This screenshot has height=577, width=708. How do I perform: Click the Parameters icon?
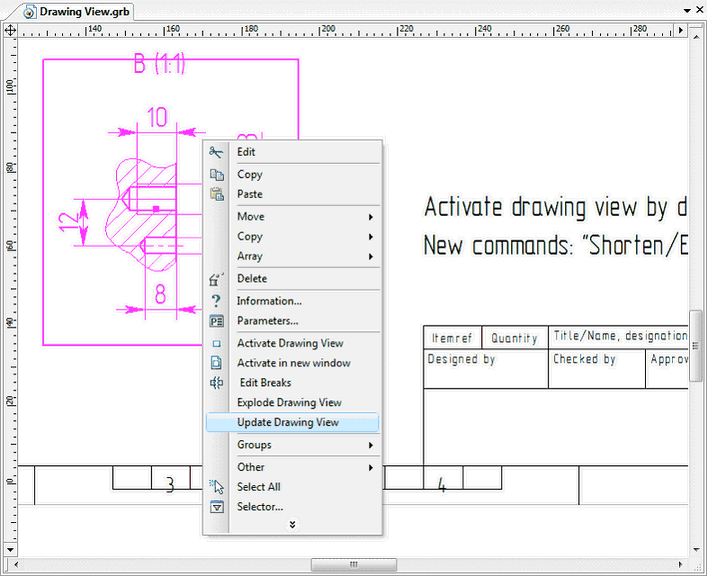tap(216, 321)
